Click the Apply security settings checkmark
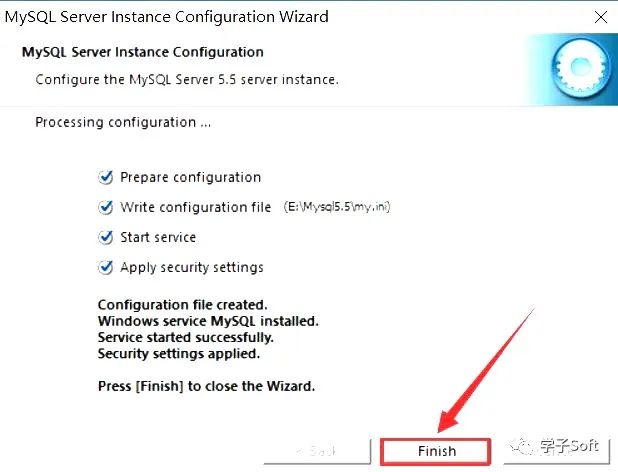 pos(106,268)
